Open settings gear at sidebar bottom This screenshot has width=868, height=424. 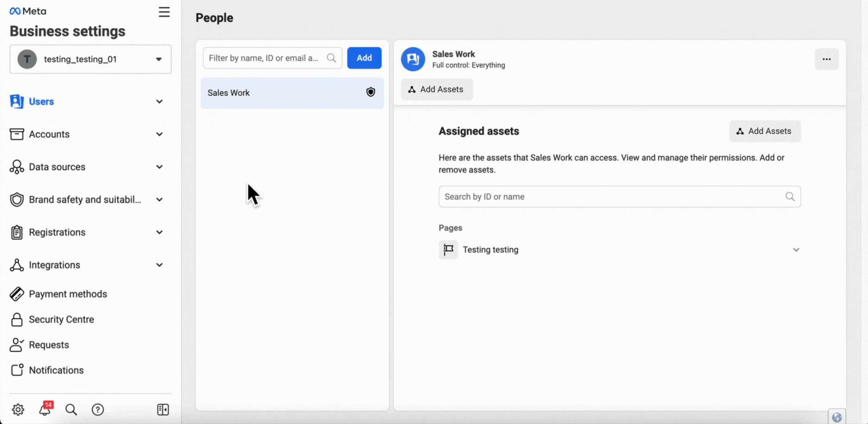pos(18,410)
